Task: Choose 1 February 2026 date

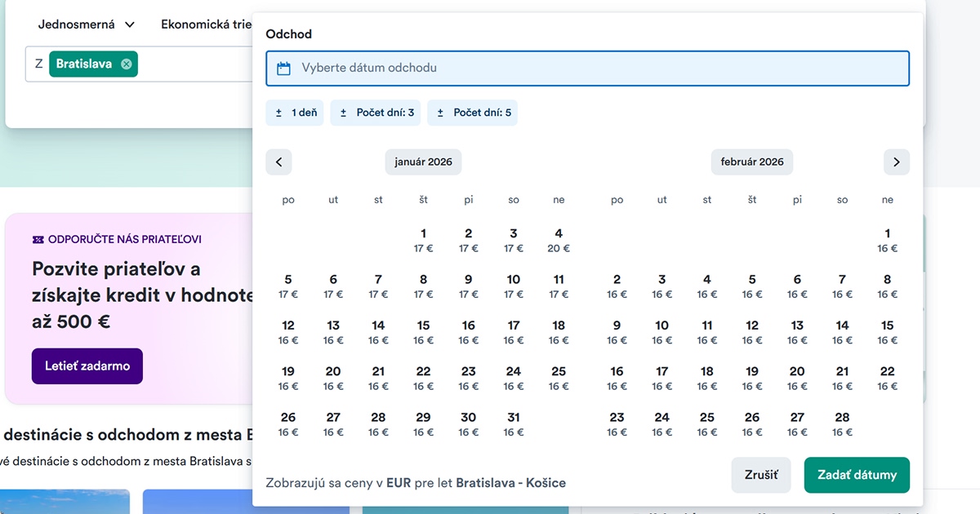Action: tap(888, 240)
